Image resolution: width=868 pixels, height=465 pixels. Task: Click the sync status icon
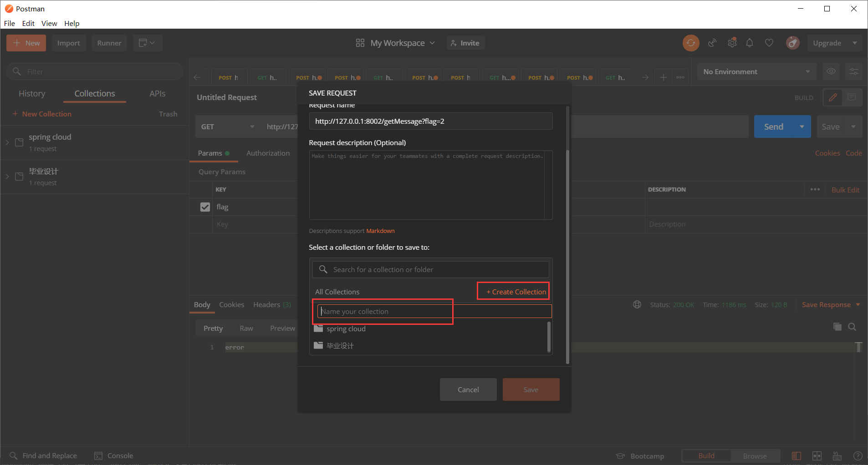(x=691, y=43)
